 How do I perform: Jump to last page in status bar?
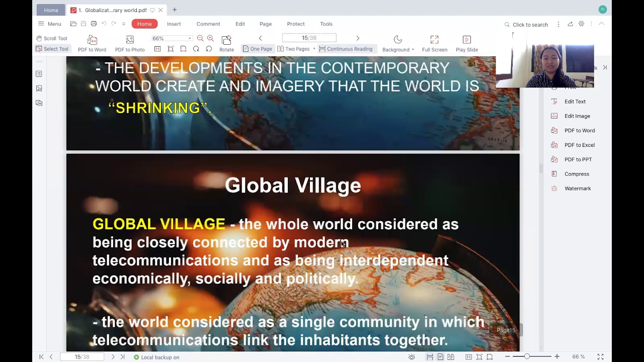[x=122, y=357]
